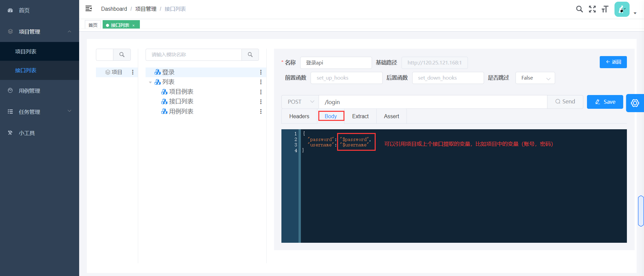The image size is (644, 276).
Task: Open more options for 列表 row
Action: coord(261,82)
